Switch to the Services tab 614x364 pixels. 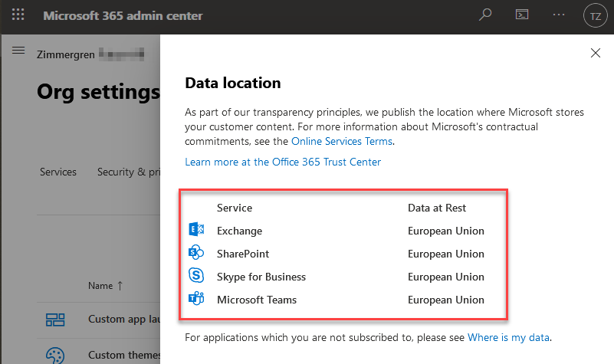pos(58,172)
